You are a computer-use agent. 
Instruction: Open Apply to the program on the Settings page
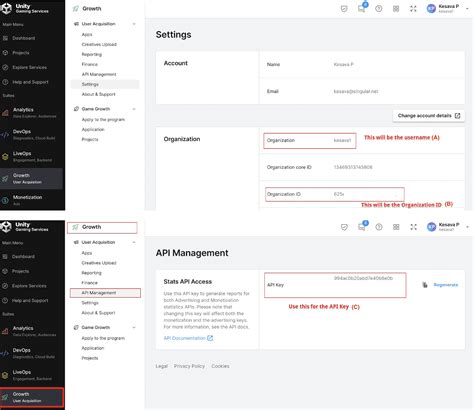pyautogui.click(x=103, y=120)
